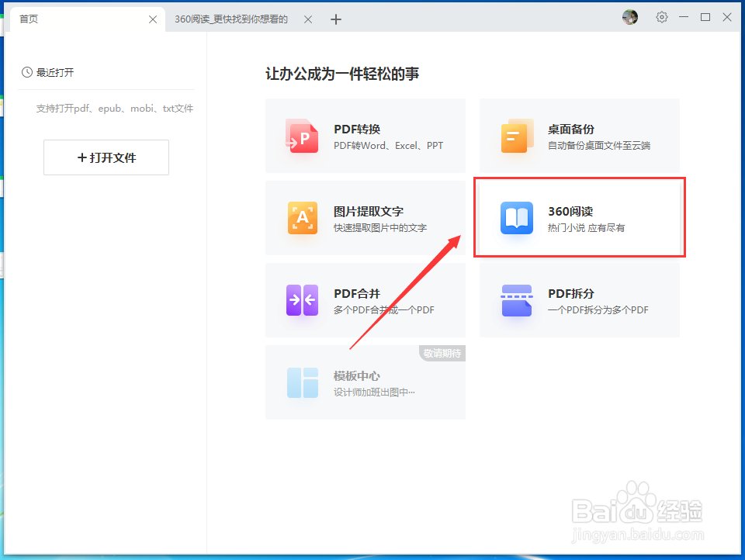Viewport: 745px width, 560px height.
Task: Open the settings gear in the title bar
Action: coord(661,17)
